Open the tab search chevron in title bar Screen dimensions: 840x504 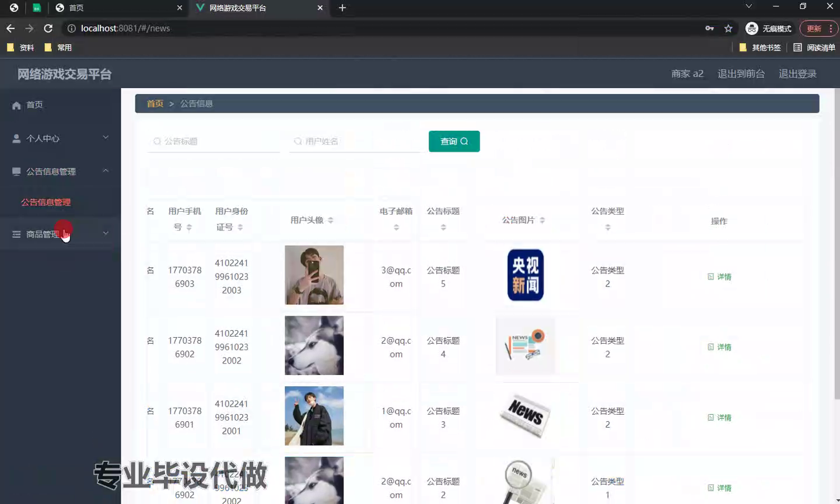click(x=749, y=6)
